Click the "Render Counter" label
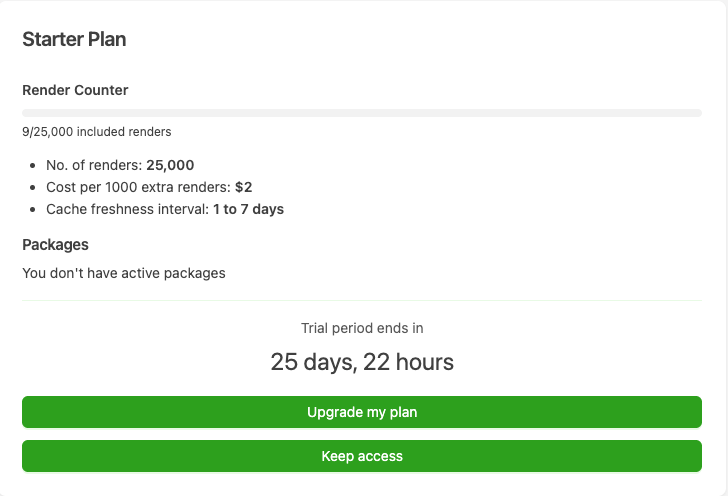Screen dimensions: 728x496 coord(75,90)
